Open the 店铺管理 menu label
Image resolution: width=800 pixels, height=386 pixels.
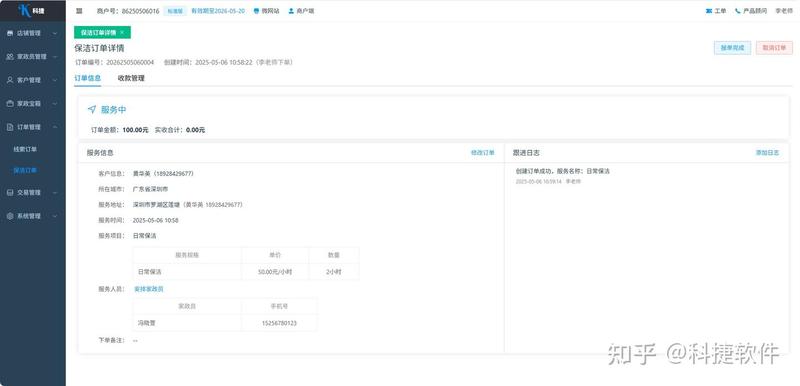tap(29, 33)
